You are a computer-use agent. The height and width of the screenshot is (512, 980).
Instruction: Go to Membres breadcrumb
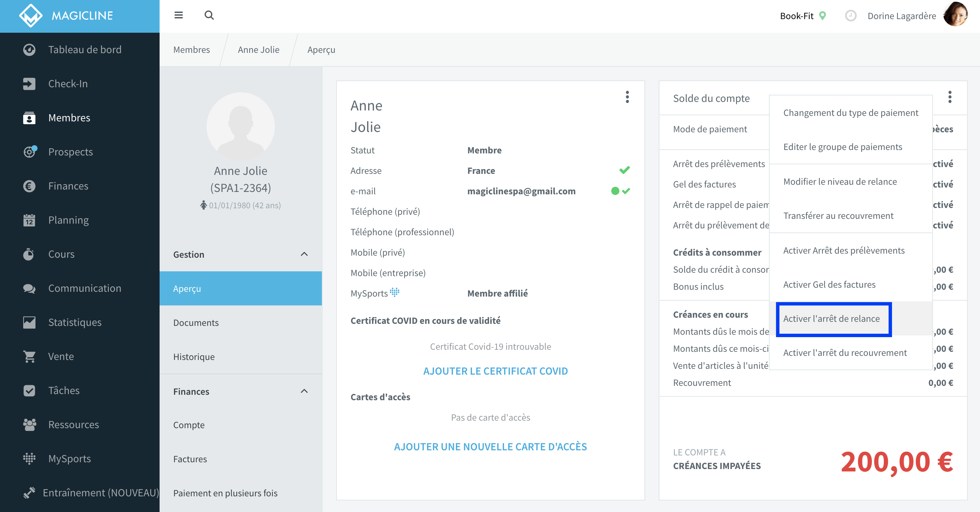(191, 49)
